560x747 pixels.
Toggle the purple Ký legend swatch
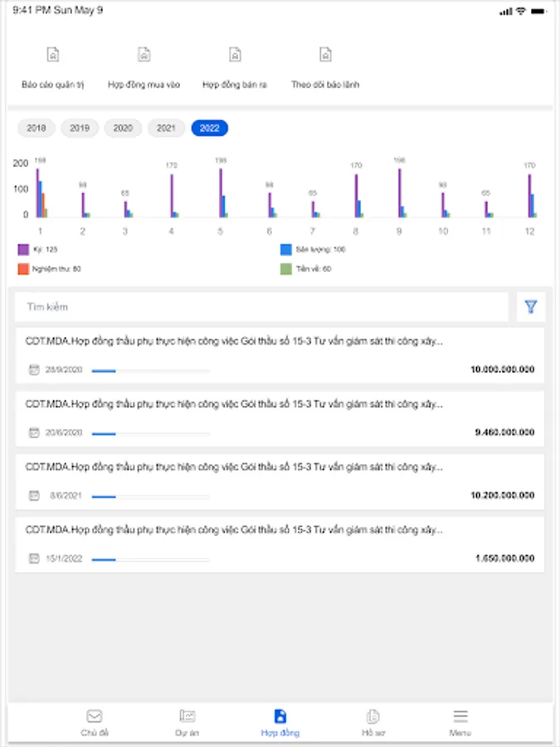23,249
